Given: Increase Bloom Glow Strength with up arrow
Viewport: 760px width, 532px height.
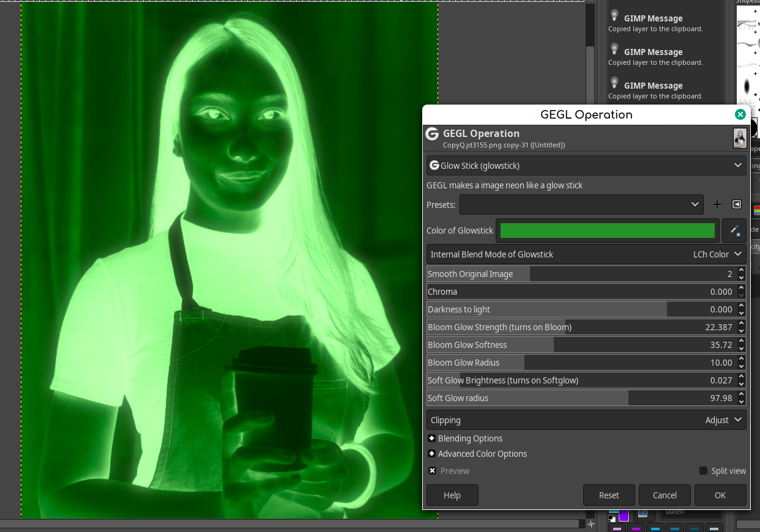Looking at the screenshot, I should coord(741,323).
